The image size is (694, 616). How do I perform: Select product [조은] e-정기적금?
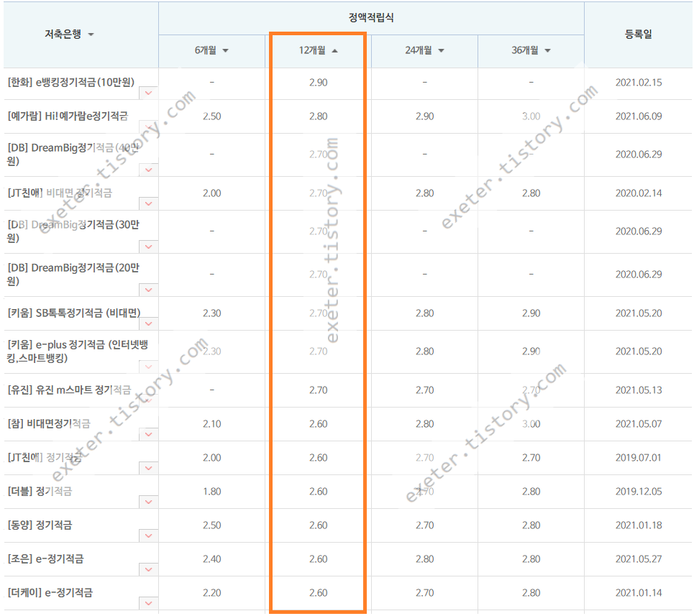pos(45,559)
